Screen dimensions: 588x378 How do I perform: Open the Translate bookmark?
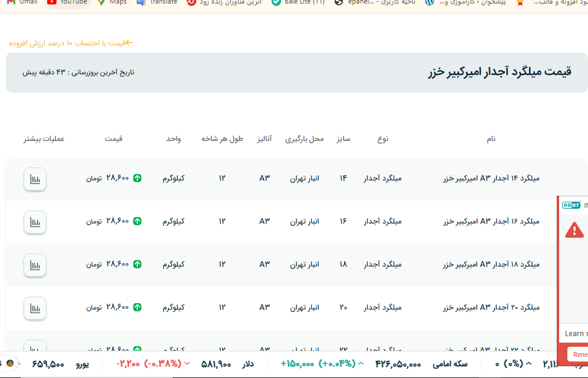point(157,2)
